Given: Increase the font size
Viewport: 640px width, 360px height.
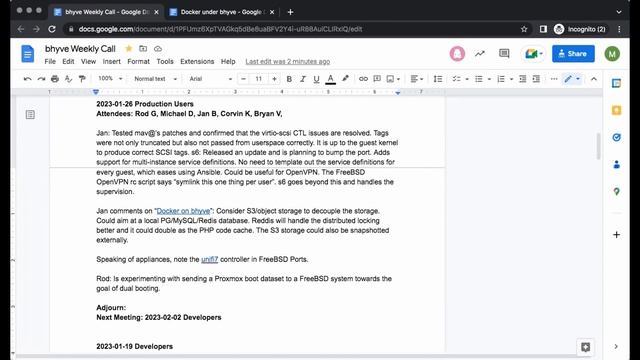Looking at the screenshot, I should click(274, 79).
